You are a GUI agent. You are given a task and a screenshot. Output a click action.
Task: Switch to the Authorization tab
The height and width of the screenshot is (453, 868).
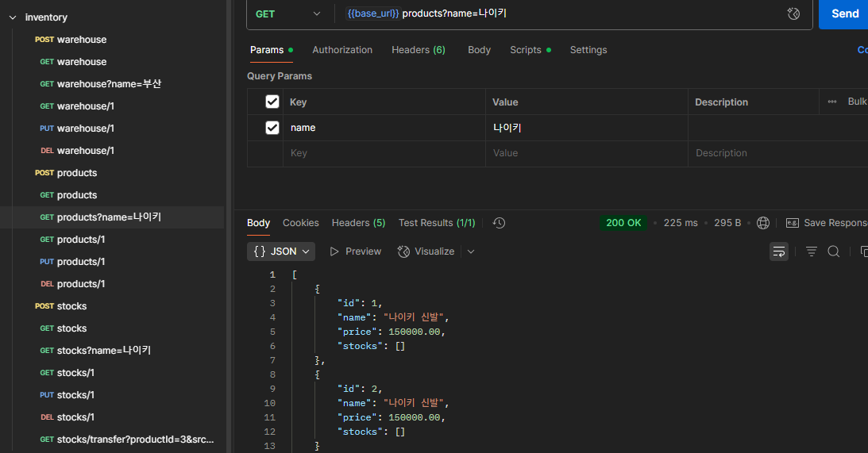tap(342, 50)
